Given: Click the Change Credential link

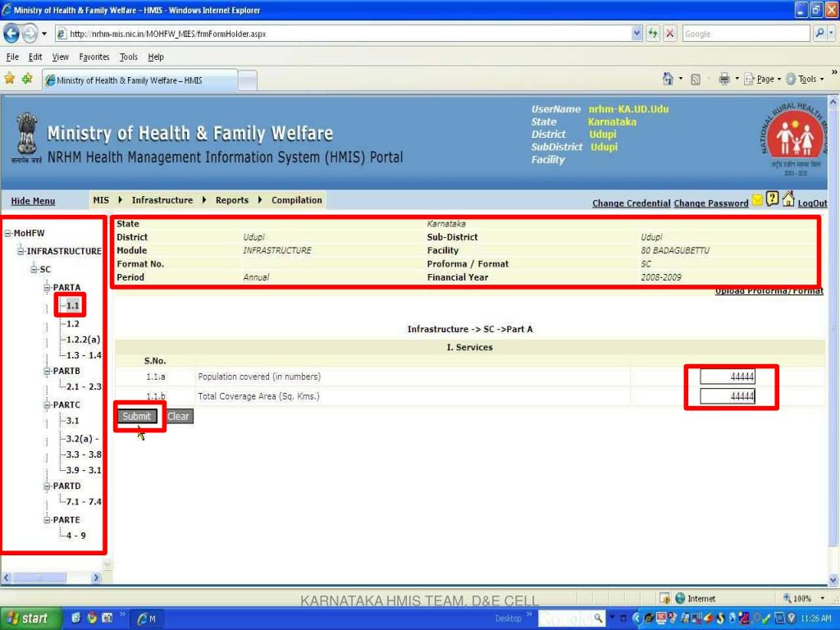Looking at the screenshot, I should (631, 203).
